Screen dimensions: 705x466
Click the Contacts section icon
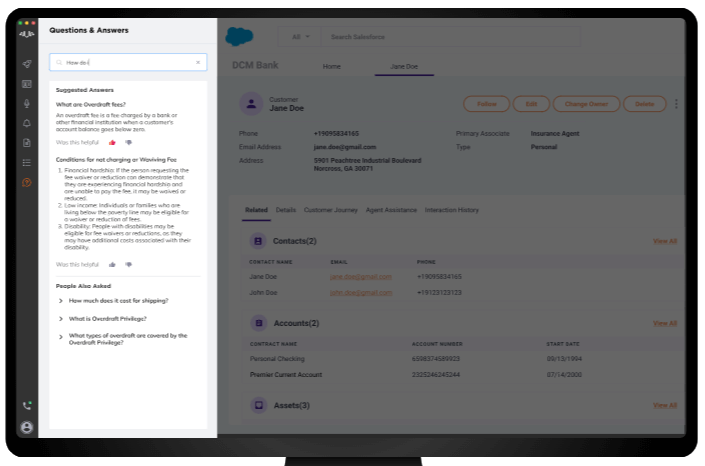(258, 241)
